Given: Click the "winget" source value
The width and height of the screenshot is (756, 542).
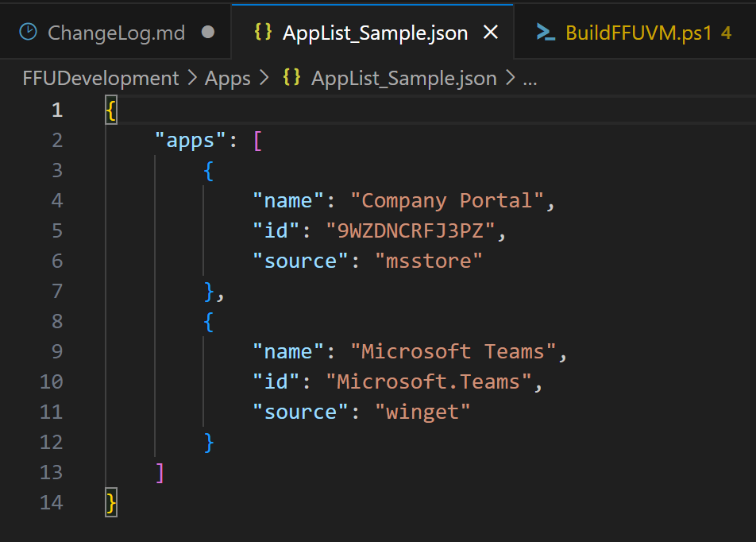Looking at the screenshot, I should tap(422, 412).
